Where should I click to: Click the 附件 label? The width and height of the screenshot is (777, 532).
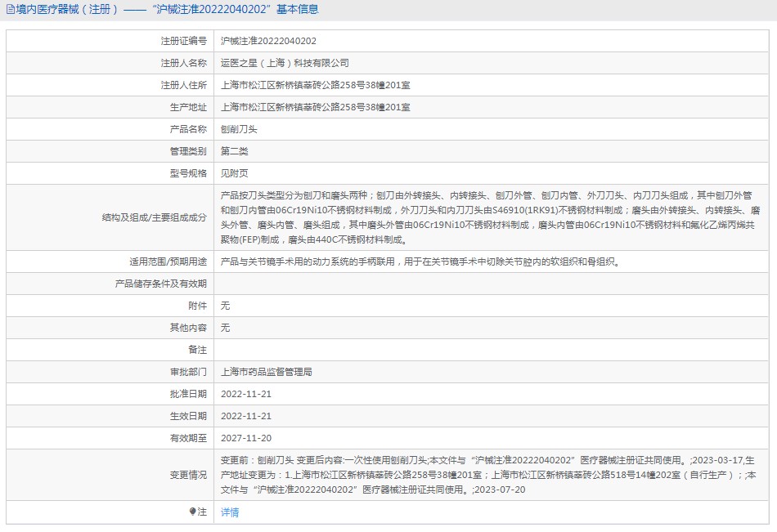(197, 306)
